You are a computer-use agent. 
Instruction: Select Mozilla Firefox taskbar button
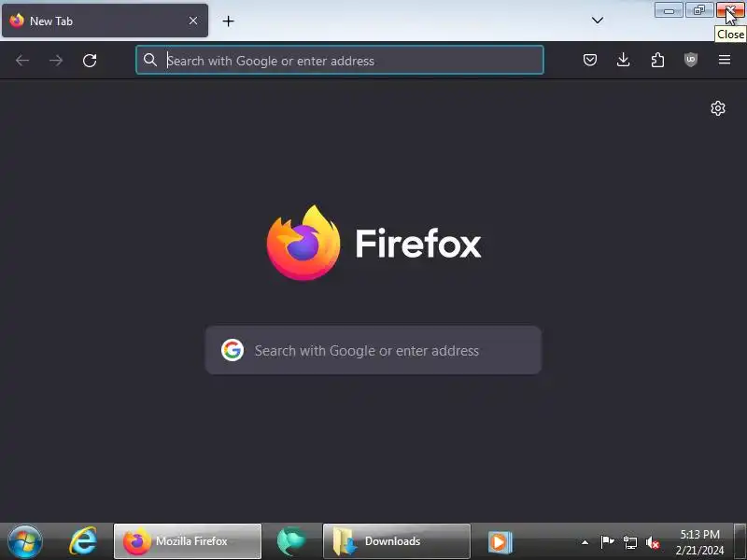point(188,541)
